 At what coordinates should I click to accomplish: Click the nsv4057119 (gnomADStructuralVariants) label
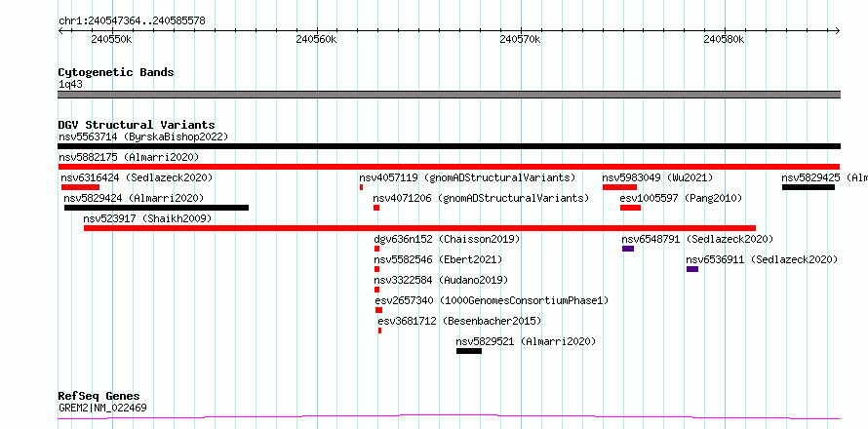(467, 177)
